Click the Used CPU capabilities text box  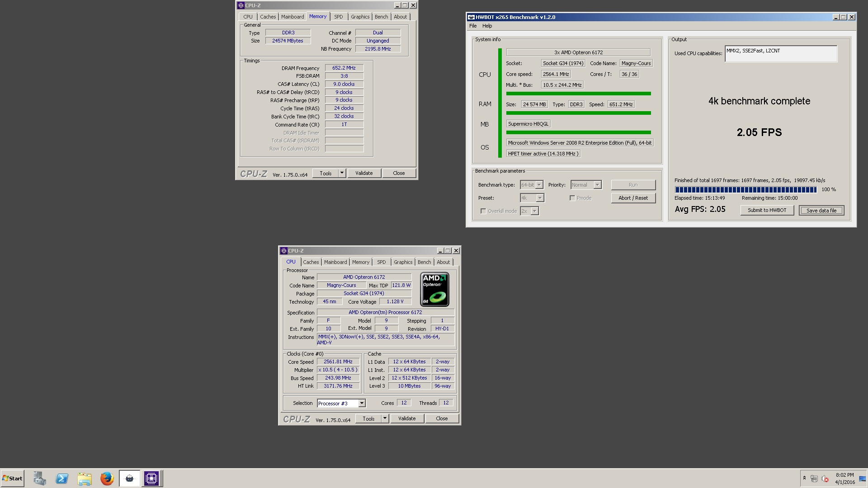click(x=781, y=54)
